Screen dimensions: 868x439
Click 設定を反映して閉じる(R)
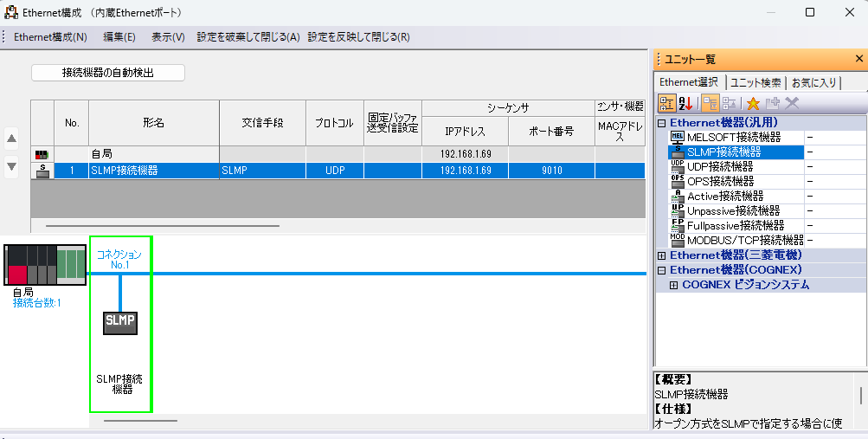coord(358,37)
